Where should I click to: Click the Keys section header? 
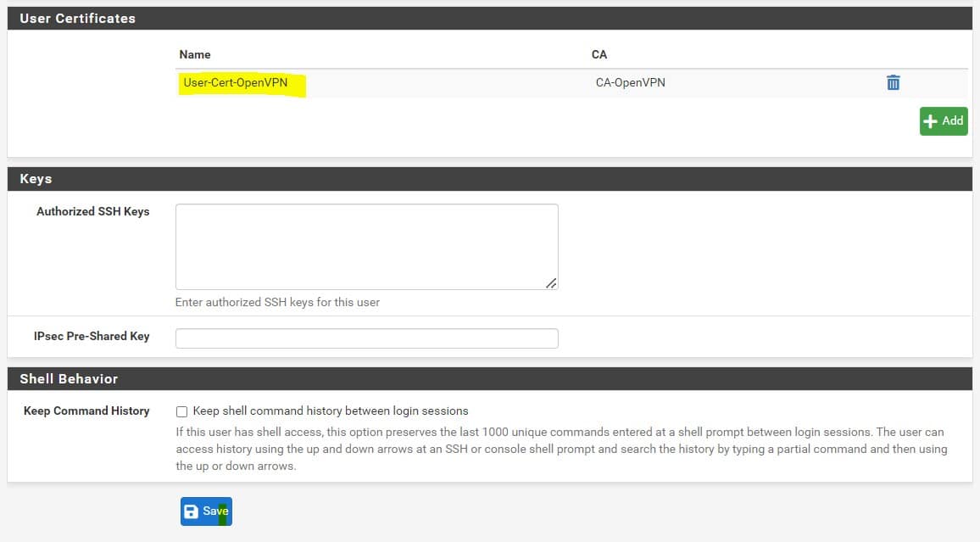point(490,179)
